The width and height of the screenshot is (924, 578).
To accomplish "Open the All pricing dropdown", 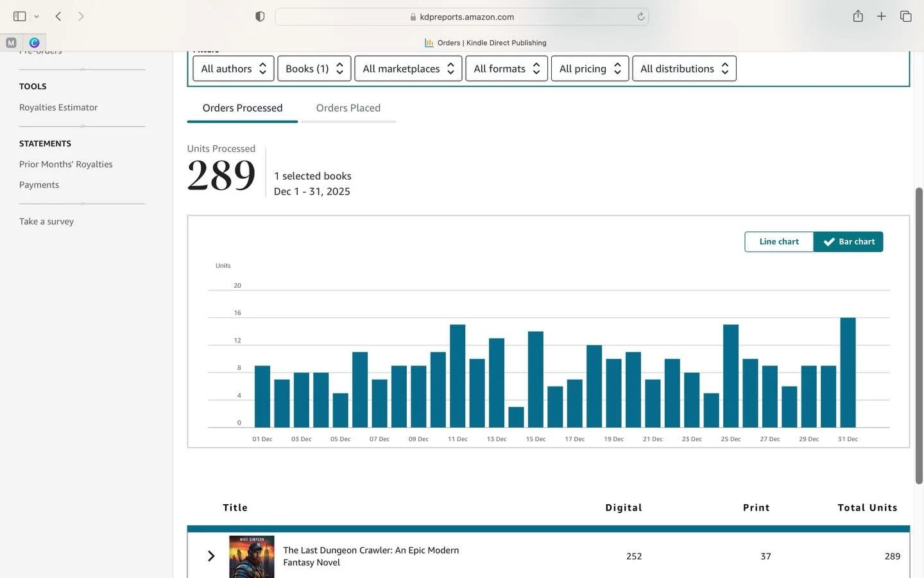I will 590,69.
